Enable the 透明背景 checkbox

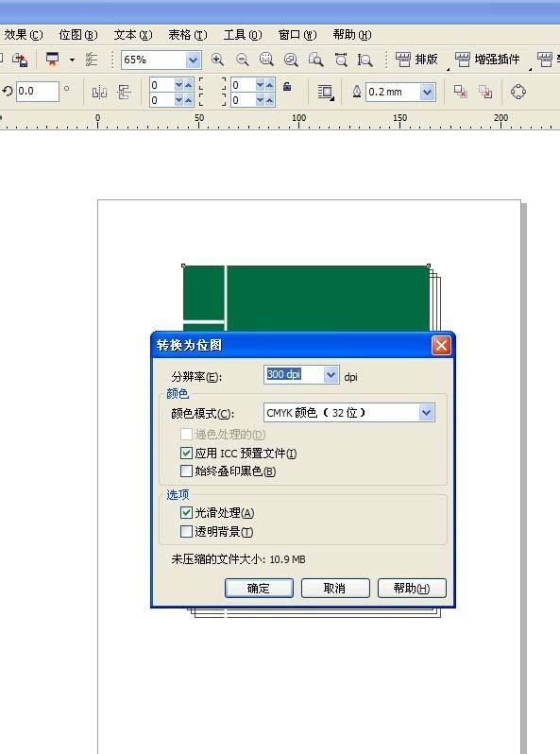(186, 532)
